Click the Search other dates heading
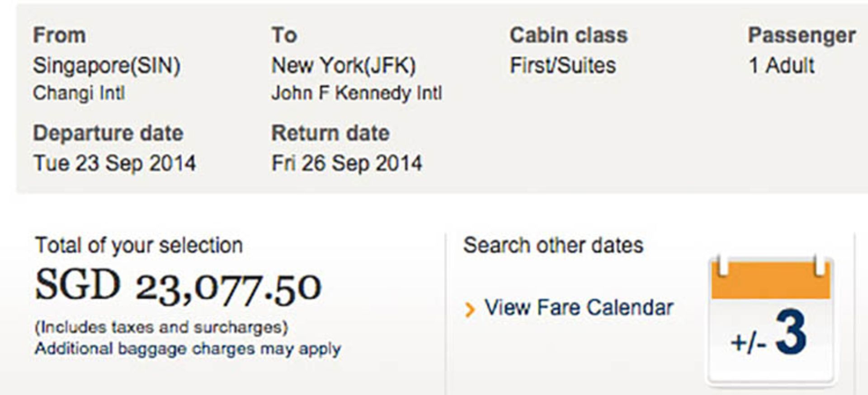The width and height of the screenshot is (868, 395). point(553,245)
